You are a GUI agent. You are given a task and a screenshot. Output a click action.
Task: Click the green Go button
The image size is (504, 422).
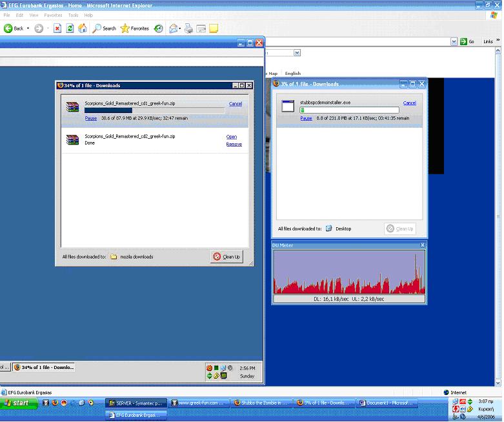pos(467,41)
